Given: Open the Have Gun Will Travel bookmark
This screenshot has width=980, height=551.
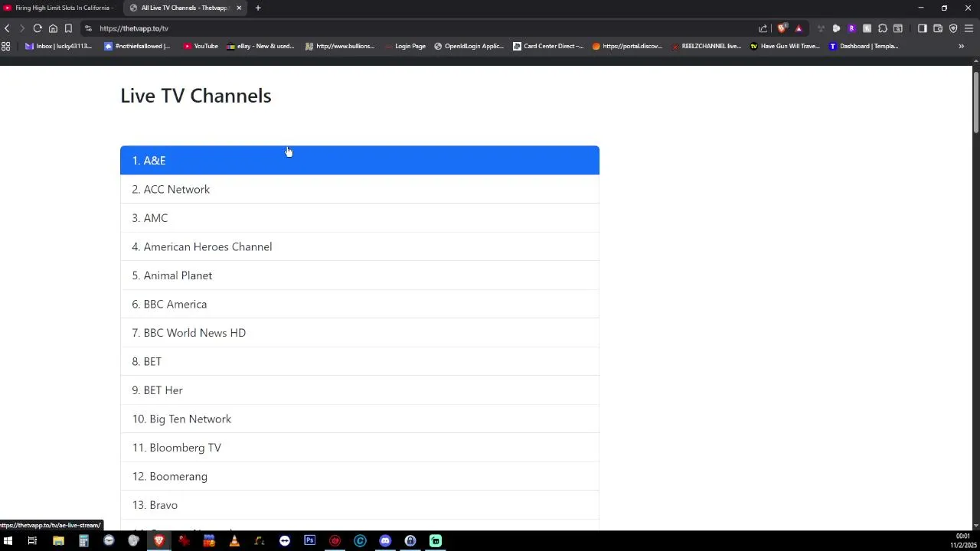Looking at the screenshot, I should [785, 46].
